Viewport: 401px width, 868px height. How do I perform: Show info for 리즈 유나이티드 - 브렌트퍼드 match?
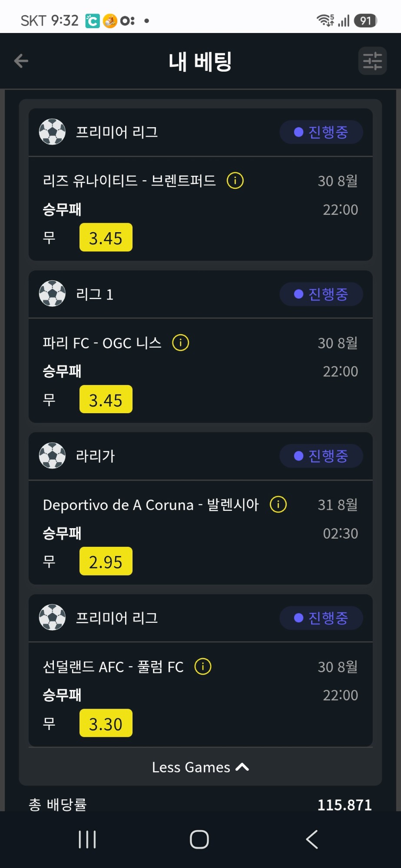click(235, 180)
